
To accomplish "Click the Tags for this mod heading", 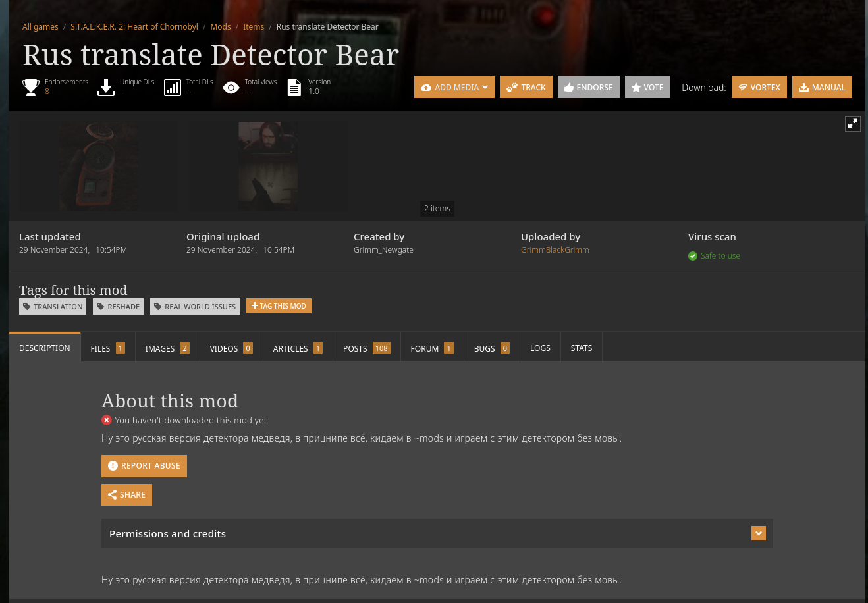I will coord(73,290).
